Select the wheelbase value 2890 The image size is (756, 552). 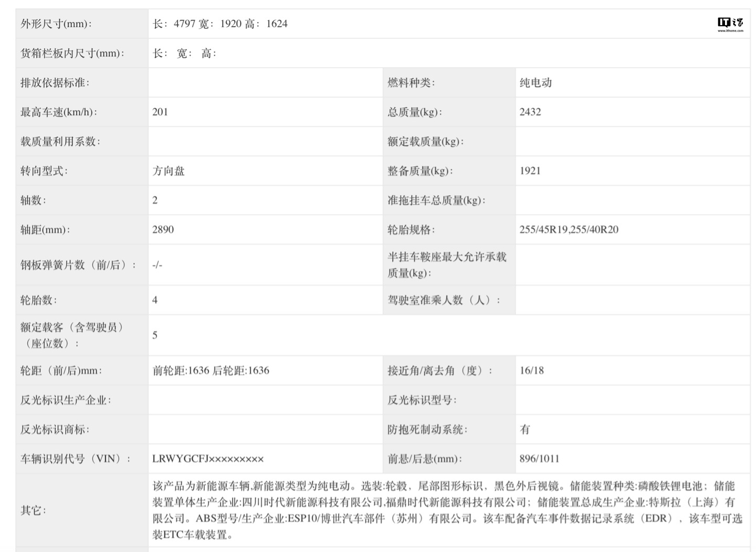point(163,229)
